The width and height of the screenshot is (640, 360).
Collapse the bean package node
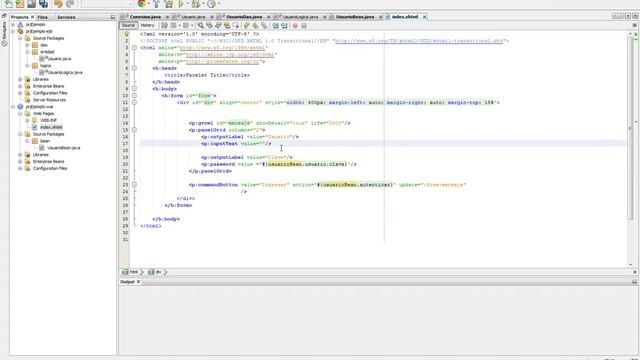pos(27,141)
